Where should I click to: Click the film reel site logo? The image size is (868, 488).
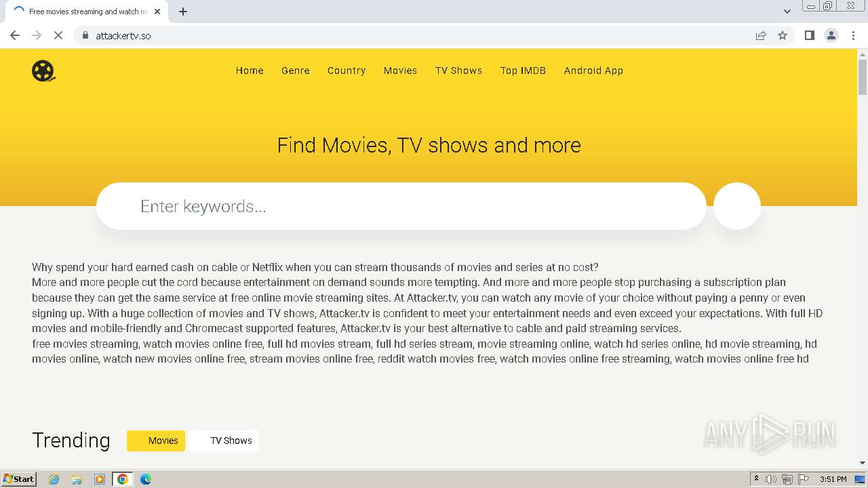pos(43,70)
